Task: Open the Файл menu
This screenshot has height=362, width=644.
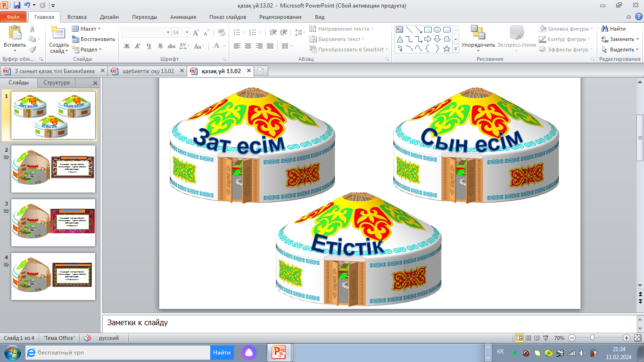Action: (x=13, y=17)
